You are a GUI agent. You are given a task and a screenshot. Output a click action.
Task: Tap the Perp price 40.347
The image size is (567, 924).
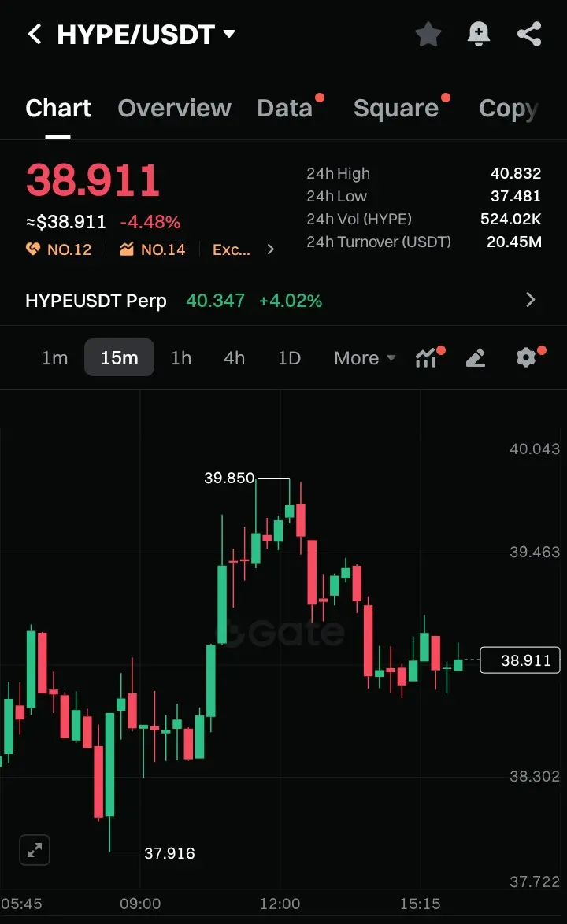coord(215,301)
